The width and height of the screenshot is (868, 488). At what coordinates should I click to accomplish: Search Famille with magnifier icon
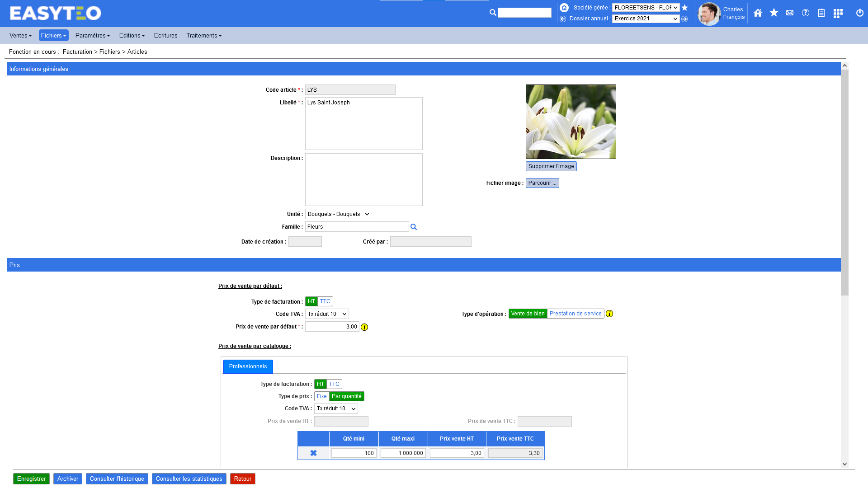[413, 227]
